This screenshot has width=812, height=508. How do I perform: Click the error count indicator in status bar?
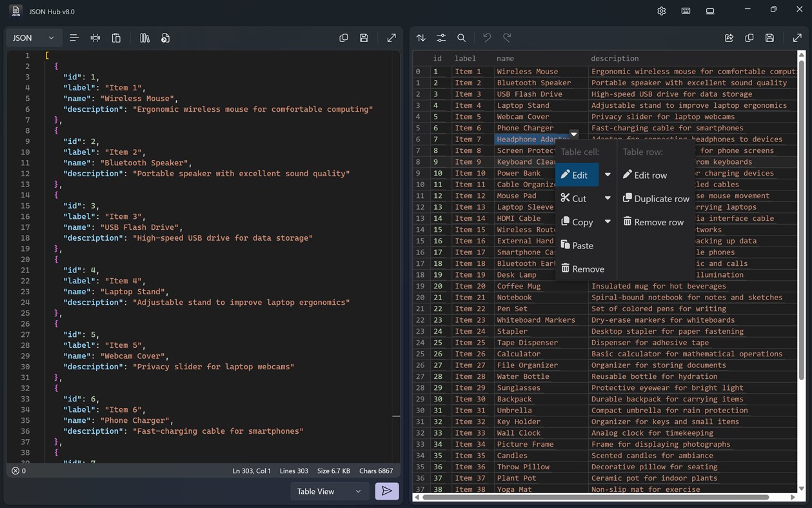point(19,471)
